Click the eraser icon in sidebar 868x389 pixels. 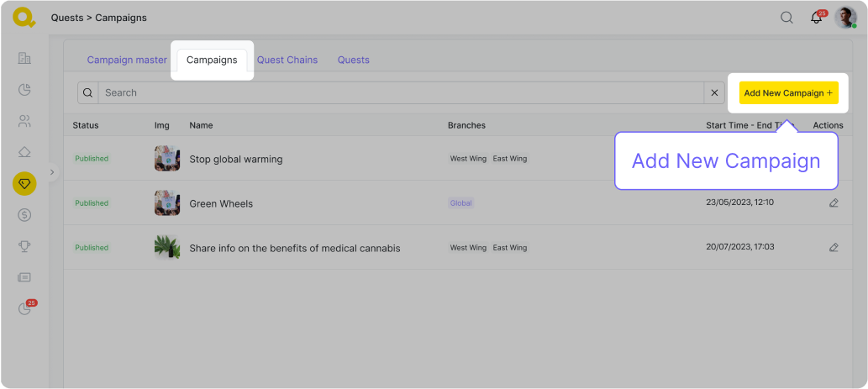pyautogui.click(x=24, y=152)
